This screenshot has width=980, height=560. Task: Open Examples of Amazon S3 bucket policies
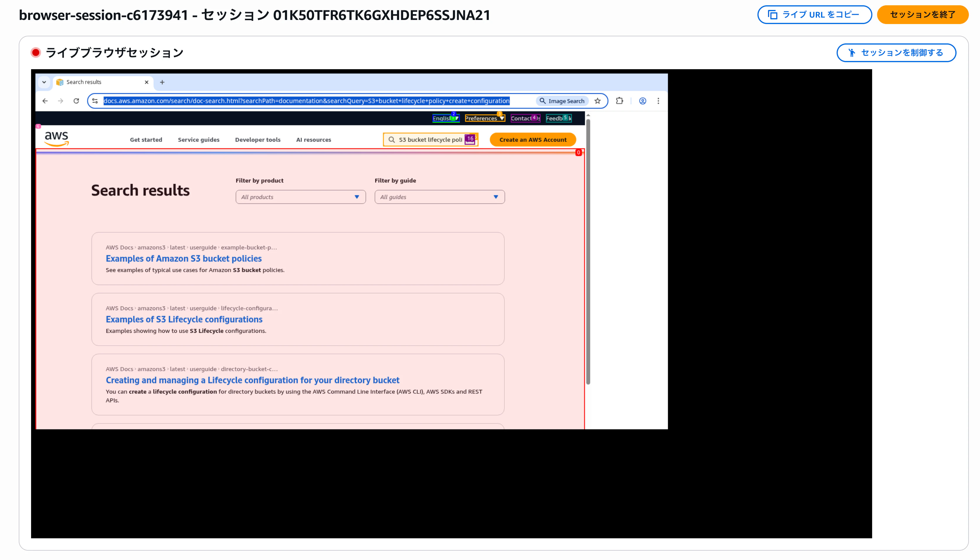(x=184, y=259)
